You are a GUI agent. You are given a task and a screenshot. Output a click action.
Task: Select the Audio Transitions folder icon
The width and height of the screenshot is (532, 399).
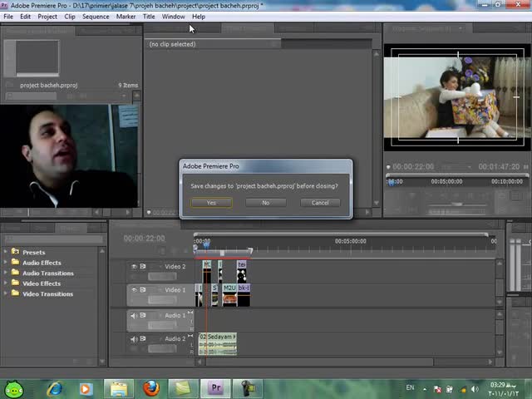pyautogui.click(x=15, y=273)
